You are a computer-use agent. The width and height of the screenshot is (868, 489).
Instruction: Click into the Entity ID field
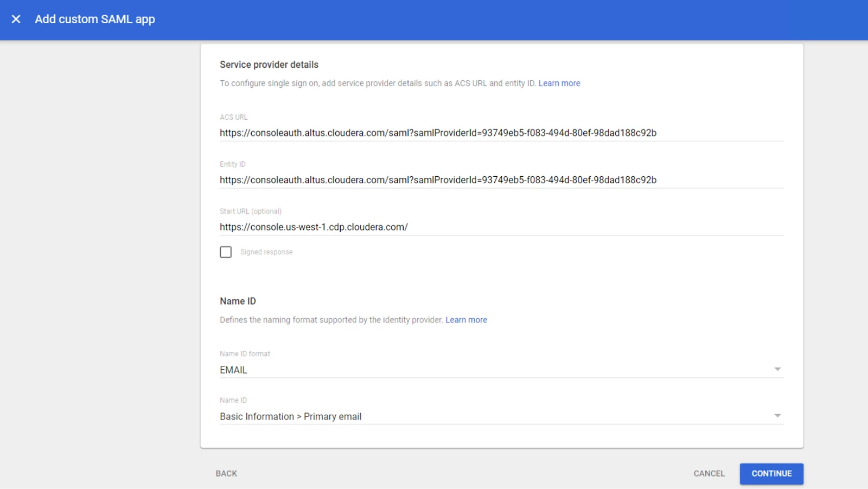(x=502, y=180)
